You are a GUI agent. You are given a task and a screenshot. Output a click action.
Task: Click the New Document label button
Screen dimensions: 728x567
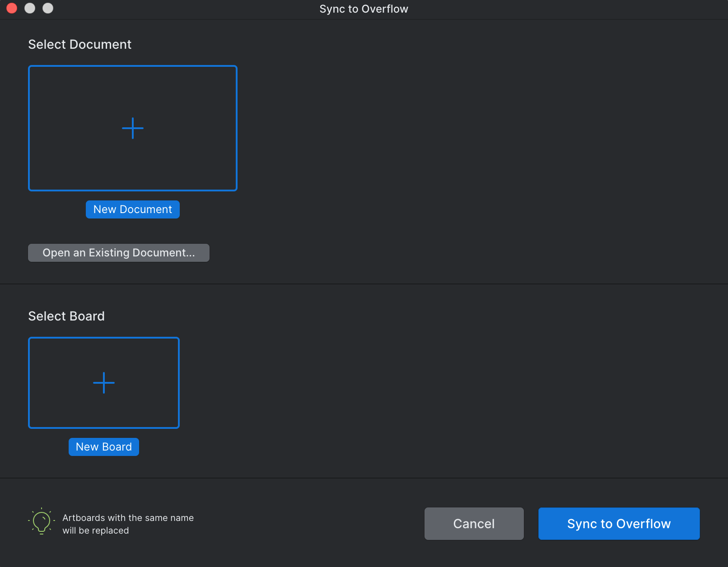point(133,209)
